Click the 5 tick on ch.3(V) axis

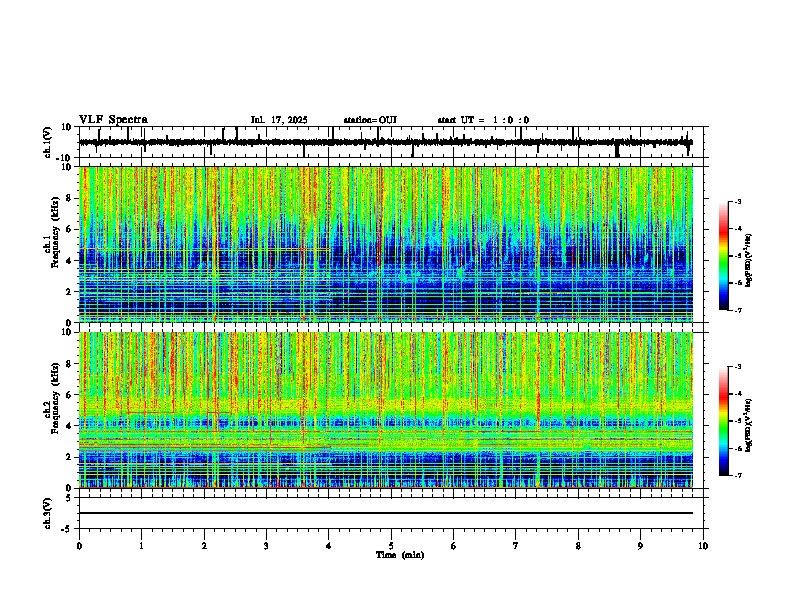coord(70,498)
